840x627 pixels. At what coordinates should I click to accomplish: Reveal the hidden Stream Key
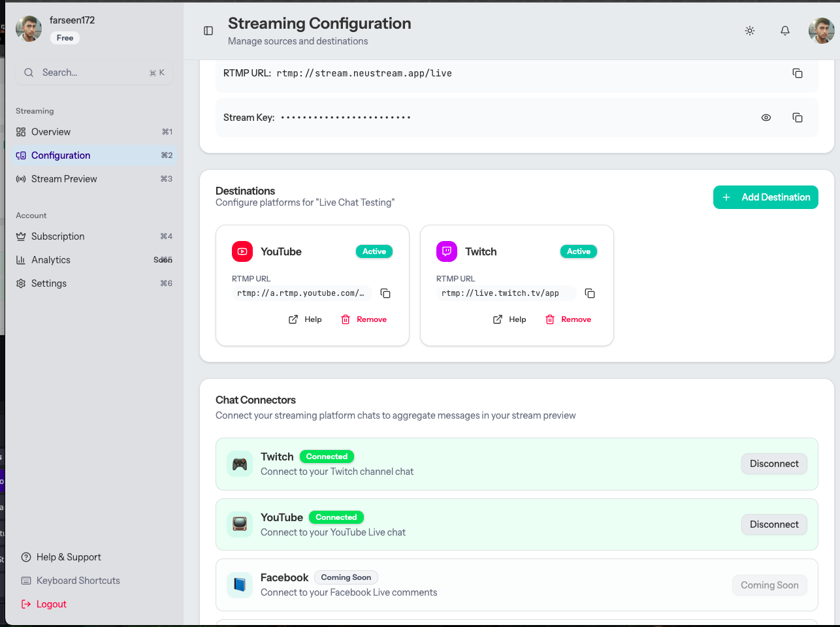coord(766,118)
